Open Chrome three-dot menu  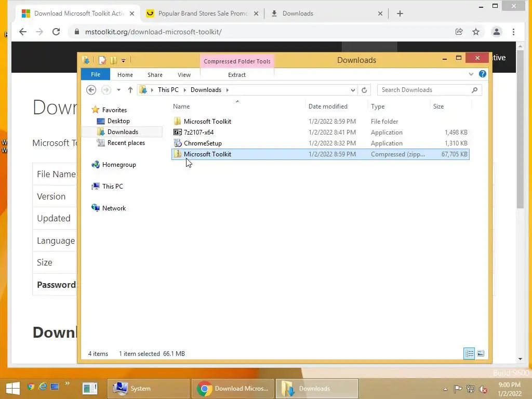[513, 32]
